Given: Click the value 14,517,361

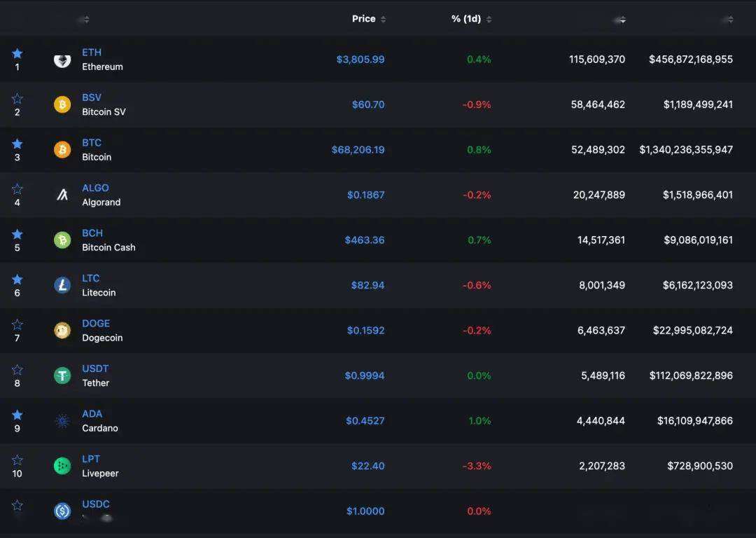Looking at the screenshot, I should pyautogui.click(x=601, y=240).
